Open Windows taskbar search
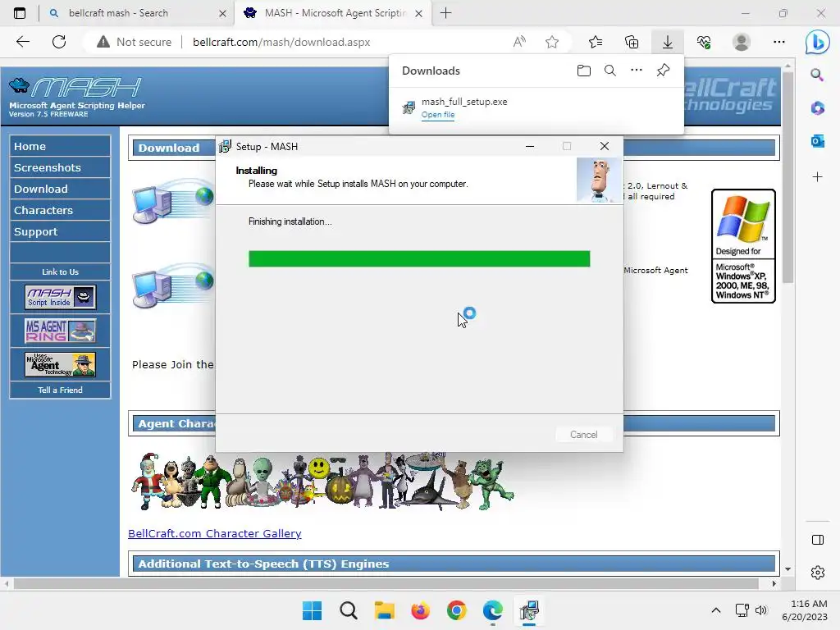840x630 pixels. (348, 610)
